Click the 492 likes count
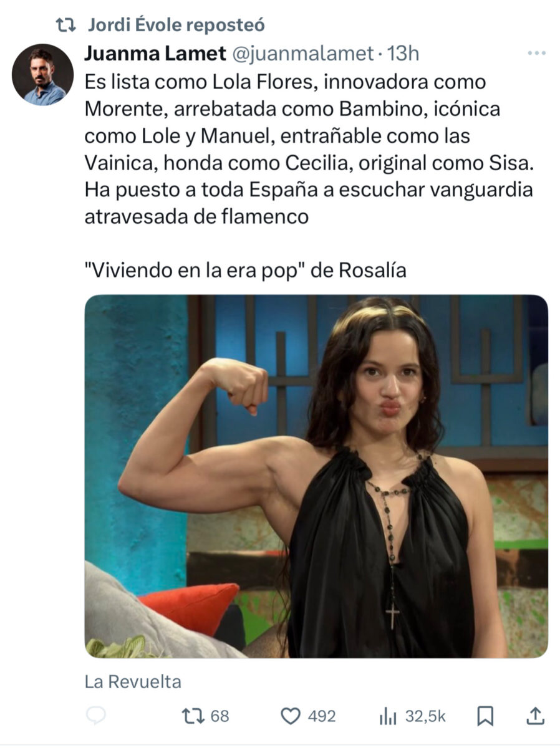This screenshot has height=748, width=560. click(322, 716)
